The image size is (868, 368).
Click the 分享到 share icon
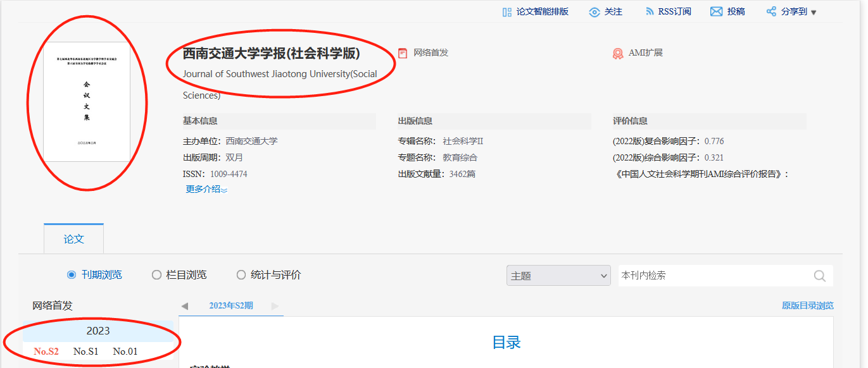click(771, 12)
